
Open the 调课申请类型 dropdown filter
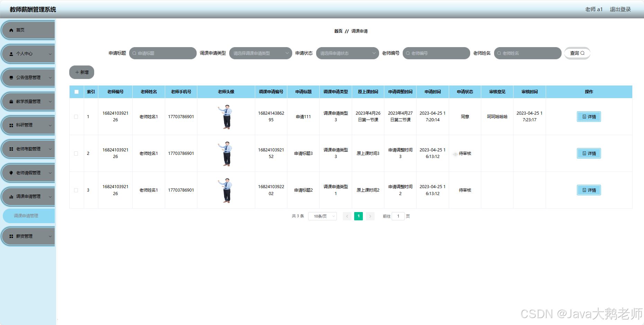click(x=261, y=53)
